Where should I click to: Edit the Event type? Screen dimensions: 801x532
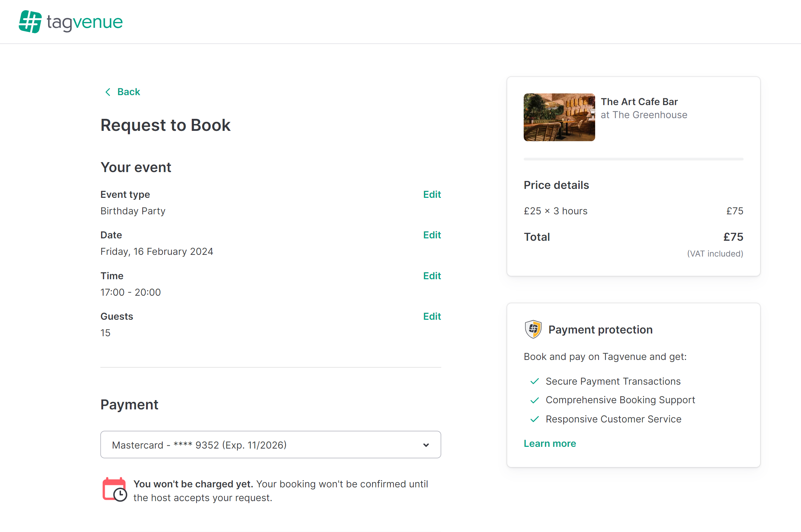coord(432,194)
